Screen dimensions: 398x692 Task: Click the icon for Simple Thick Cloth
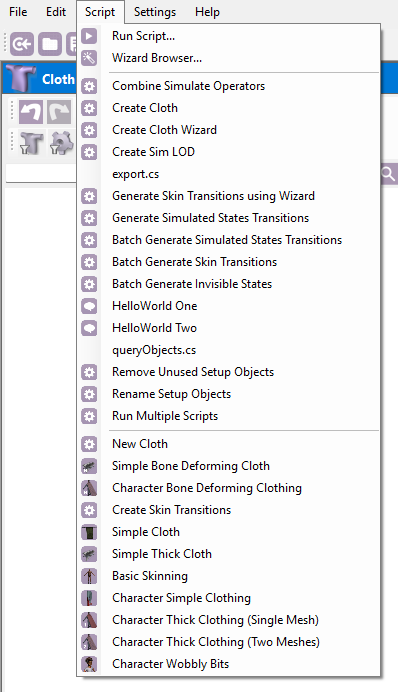[89, 554]
